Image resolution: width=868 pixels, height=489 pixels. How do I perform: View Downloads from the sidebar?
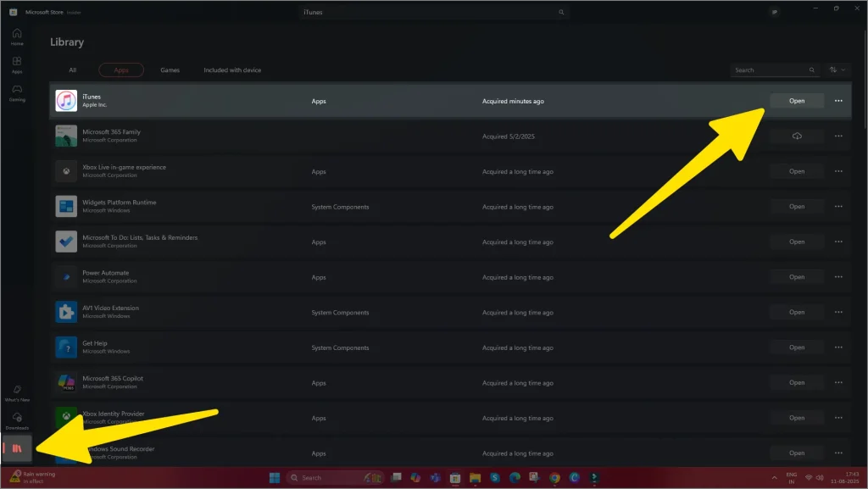tap(15, 421)
